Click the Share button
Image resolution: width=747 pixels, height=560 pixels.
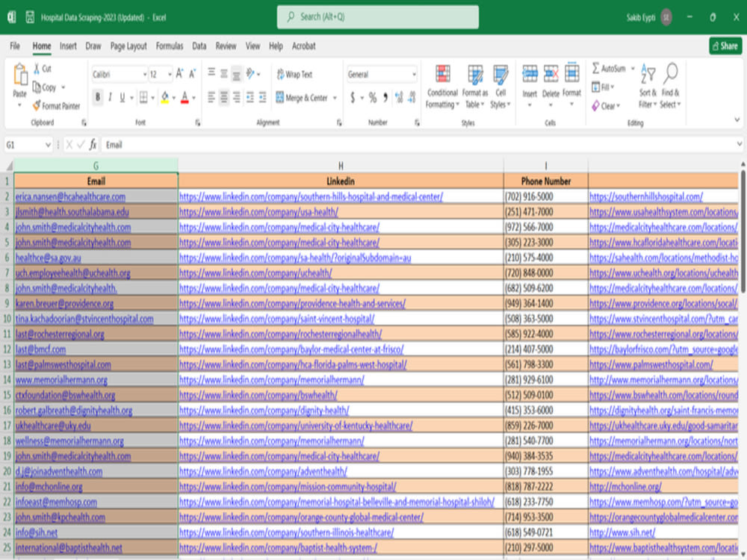pyautogui.click(x=725, y=46)
